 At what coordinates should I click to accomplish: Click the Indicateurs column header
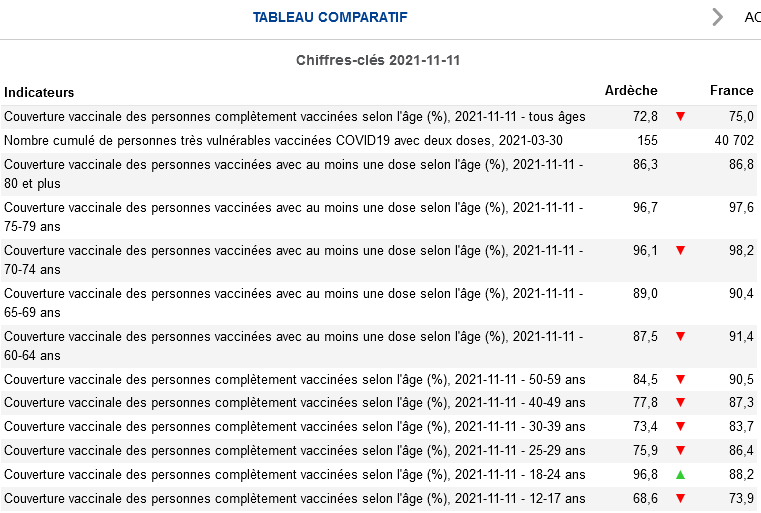[x=39, y=92]
